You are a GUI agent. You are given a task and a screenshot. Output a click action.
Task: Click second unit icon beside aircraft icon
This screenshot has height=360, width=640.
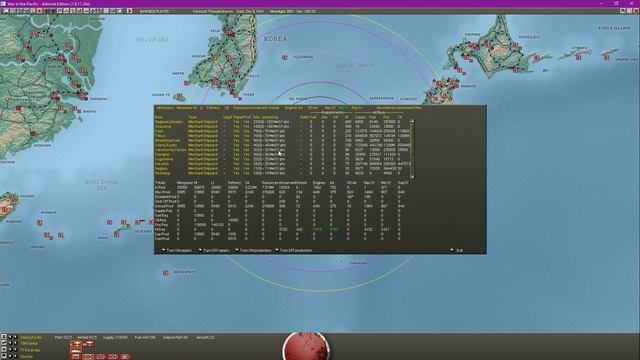89,344
